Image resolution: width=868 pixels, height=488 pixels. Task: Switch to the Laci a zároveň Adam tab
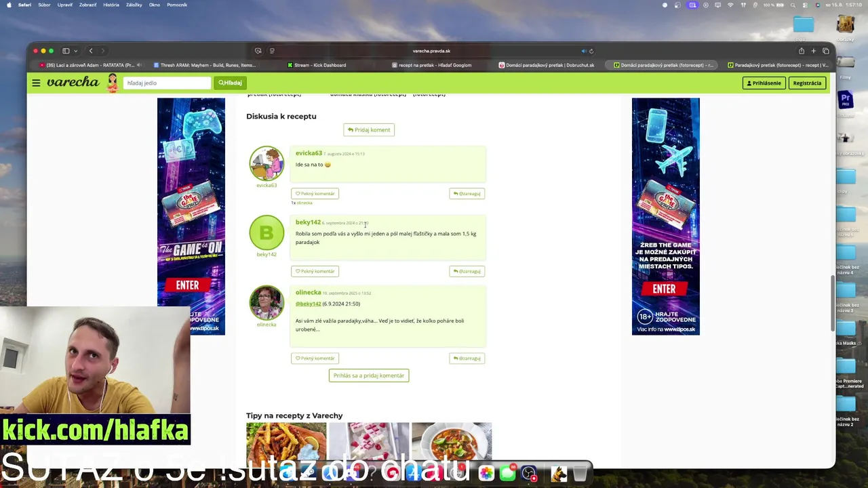90,65
